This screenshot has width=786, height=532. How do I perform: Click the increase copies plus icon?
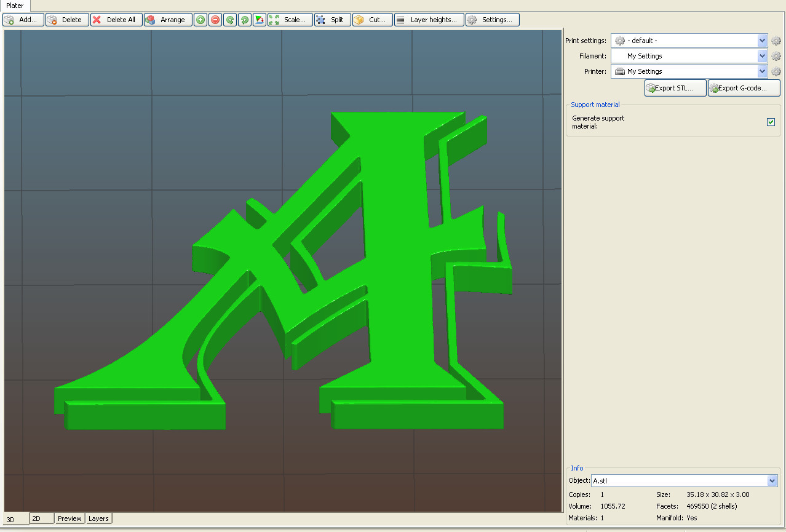[200, 19]
